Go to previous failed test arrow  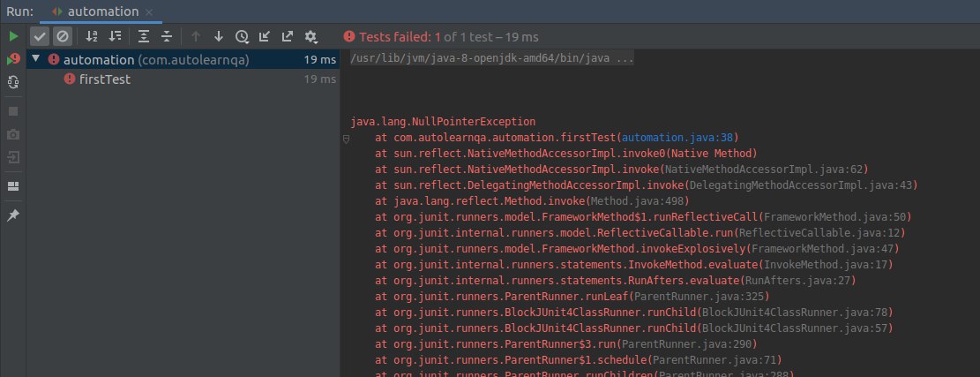click(196, 36)
